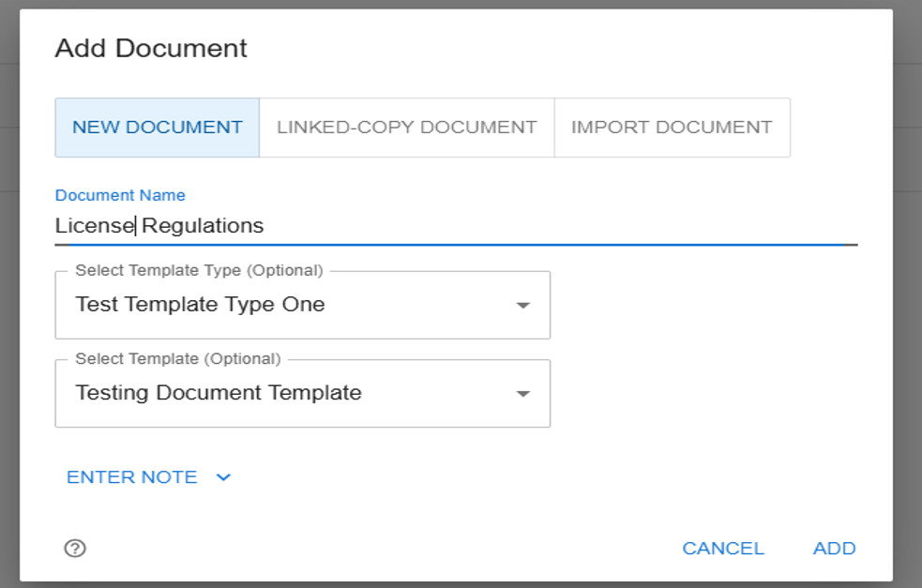The width and height of the screenshot is (922, 588).
Task: Click the 'Add Document' dialog title
Action: pos(151,49)
